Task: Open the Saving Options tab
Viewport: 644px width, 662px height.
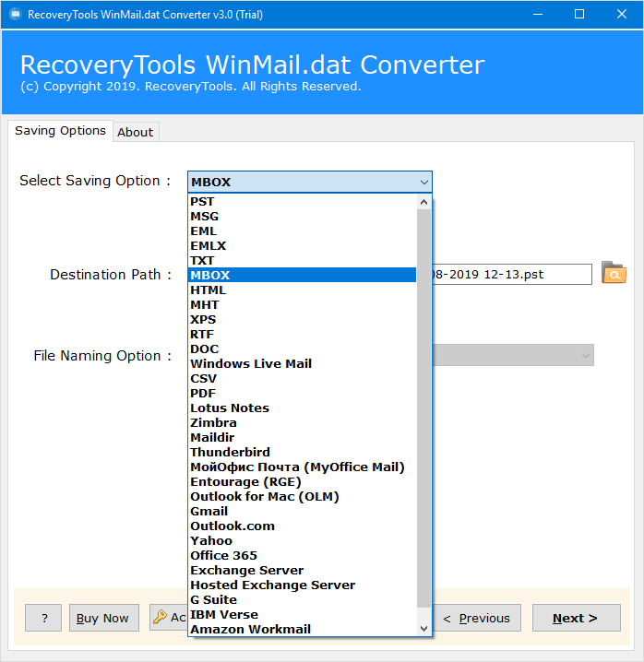Action: pyautogui.click(x=60, y=131)
